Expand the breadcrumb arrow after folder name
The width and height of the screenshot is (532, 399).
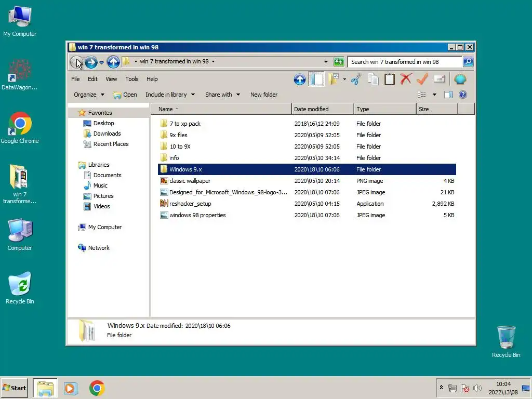214,61
